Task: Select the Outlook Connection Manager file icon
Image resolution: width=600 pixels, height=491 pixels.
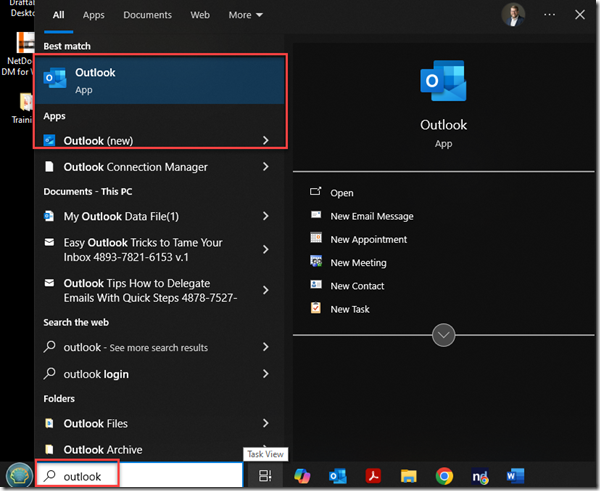Action: pyautogui.click(x=49, y=166)
